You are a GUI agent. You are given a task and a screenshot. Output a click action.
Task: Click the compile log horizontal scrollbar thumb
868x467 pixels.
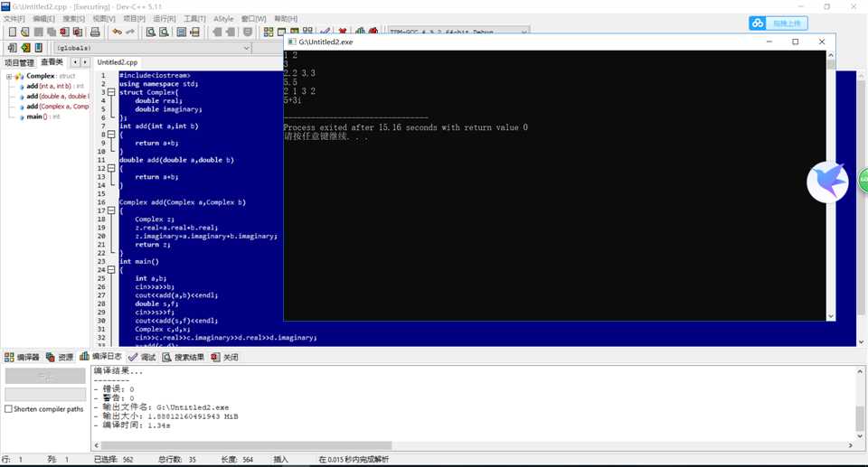(246, 445)
